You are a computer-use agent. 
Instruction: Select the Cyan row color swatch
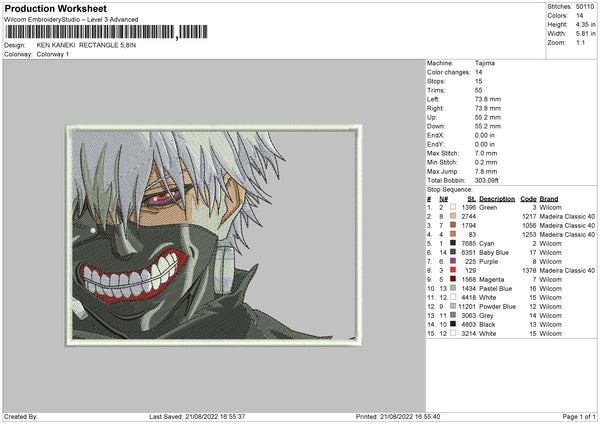click(453, 243)
